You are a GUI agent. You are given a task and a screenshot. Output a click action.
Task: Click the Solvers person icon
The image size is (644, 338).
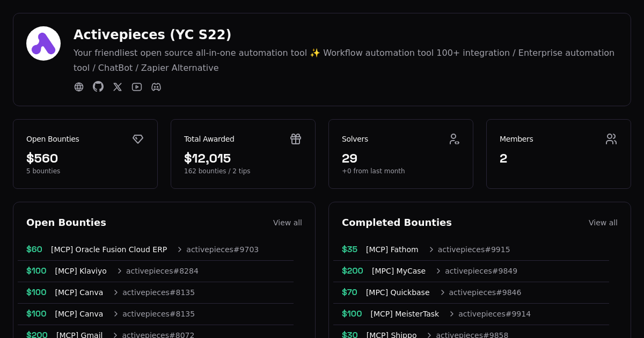[455, 139]
